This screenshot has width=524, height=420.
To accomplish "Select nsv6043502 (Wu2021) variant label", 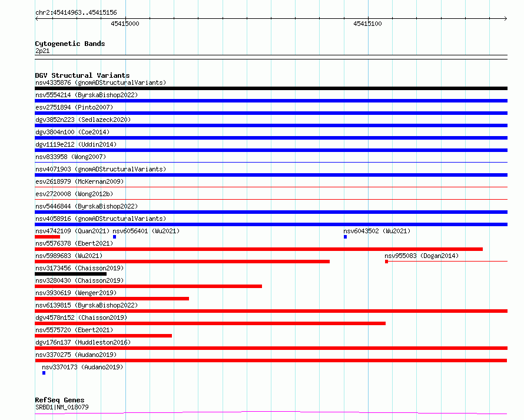I will [x=377, y=231].
